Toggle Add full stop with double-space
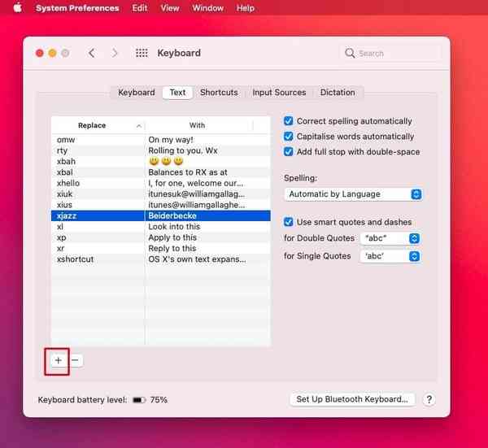The image size is (488, 448). (289, 152)
